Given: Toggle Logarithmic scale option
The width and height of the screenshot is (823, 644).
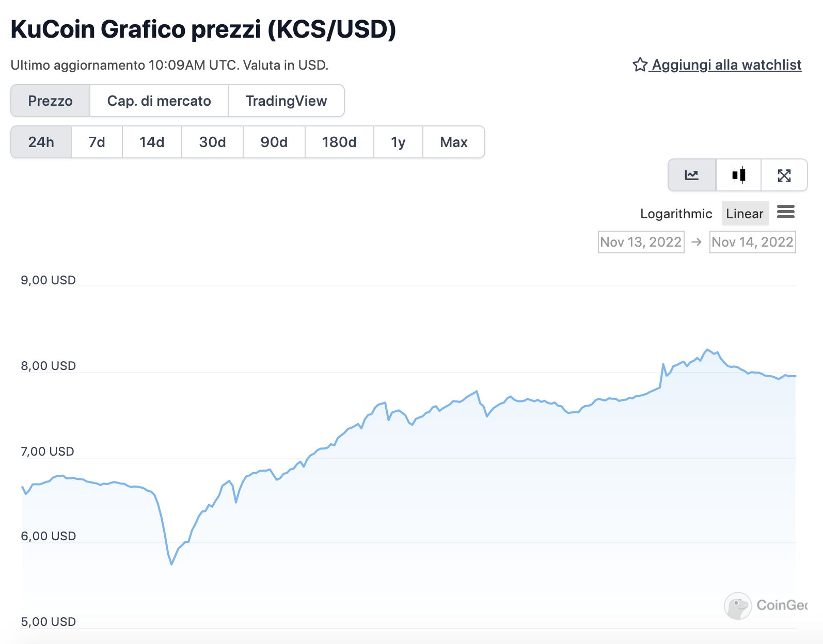Looking at the screenshot, I should point(676,214).
